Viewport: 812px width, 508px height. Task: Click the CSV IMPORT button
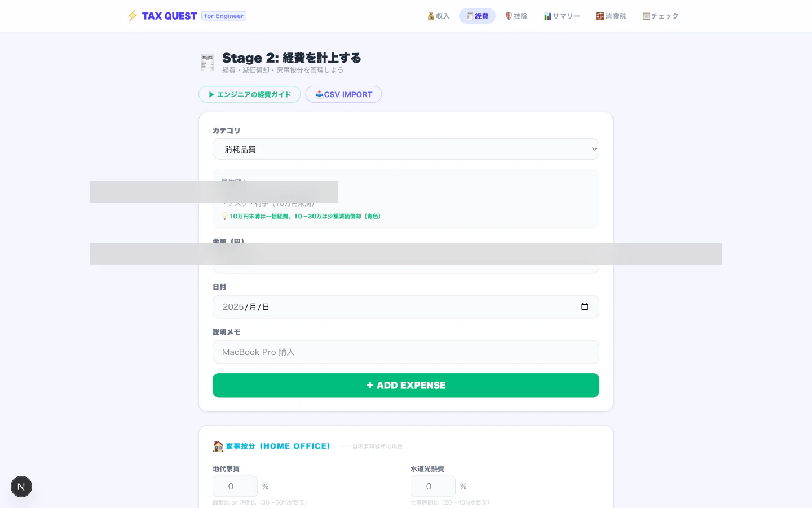point(343,94)
